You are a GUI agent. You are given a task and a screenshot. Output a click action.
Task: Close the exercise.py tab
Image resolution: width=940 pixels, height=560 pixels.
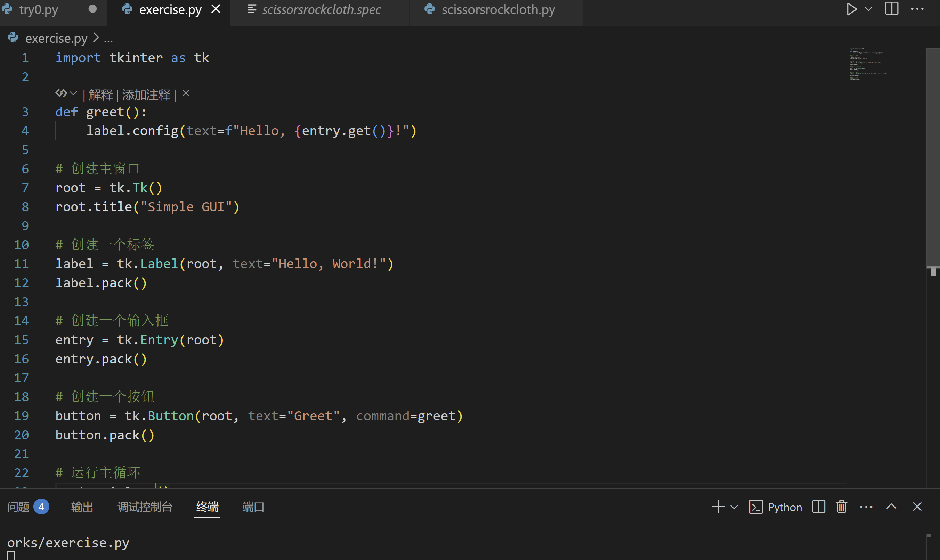tap(216, 9)
